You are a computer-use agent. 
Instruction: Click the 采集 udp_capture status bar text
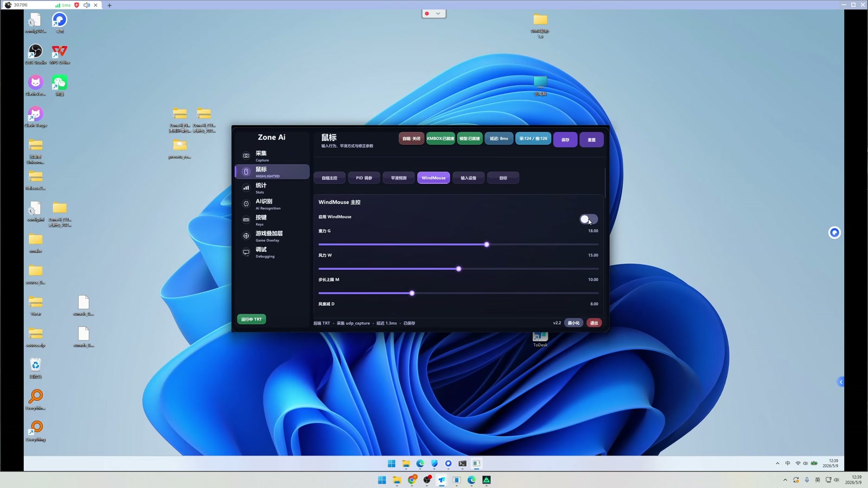point(353,323)
